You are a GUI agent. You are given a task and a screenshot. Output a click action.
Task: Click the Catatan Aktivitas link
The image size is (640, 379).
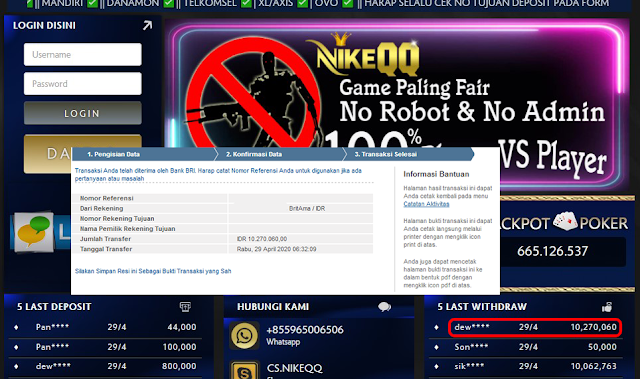426,204
